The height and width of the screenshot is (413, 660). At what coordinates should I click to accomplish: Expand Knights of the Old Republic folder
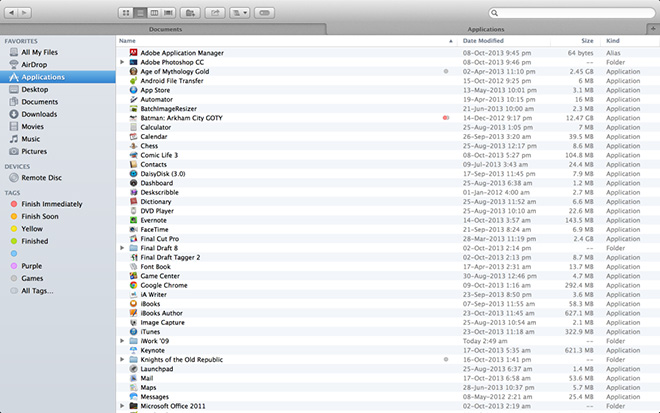pos(122,360)
